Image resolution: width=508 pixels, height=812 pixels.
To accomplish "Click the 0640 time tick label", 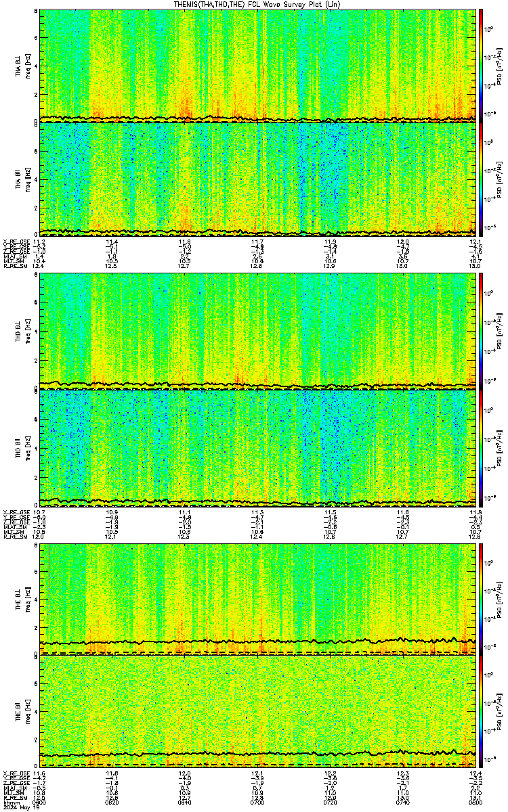I will coord(184,803).
